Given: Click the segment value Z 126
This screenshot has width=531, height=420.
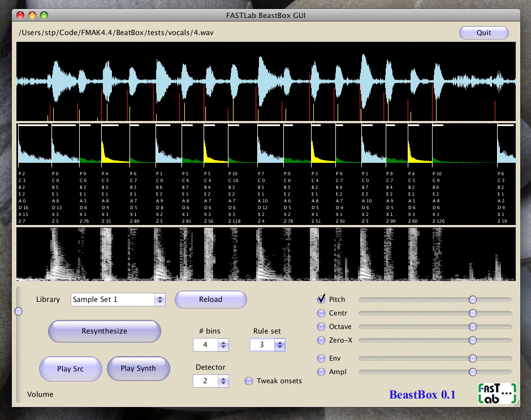Looking at the screenshot, I should [439, 221].
